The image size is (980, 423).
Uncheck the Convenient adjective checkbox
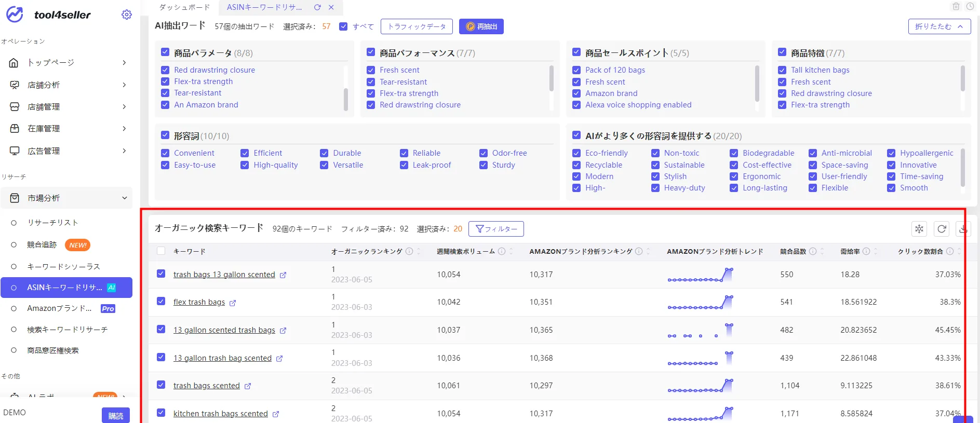[165, 153]
